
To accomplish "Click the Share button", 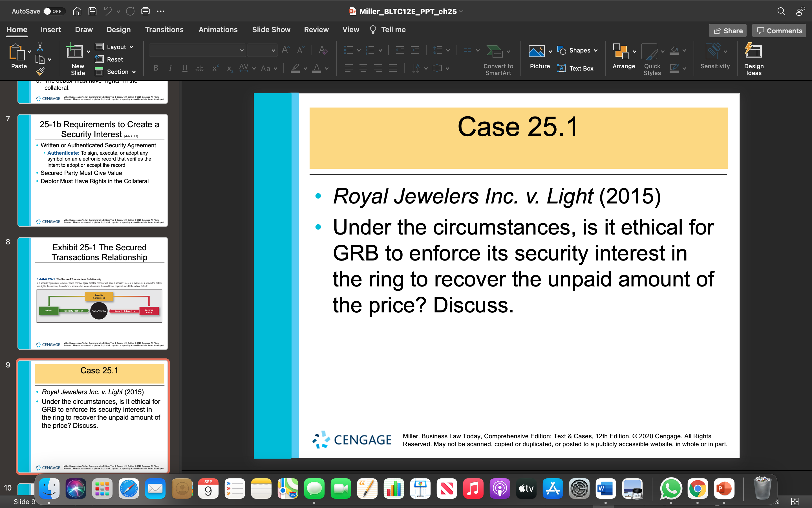I will (x=728, y=30).
